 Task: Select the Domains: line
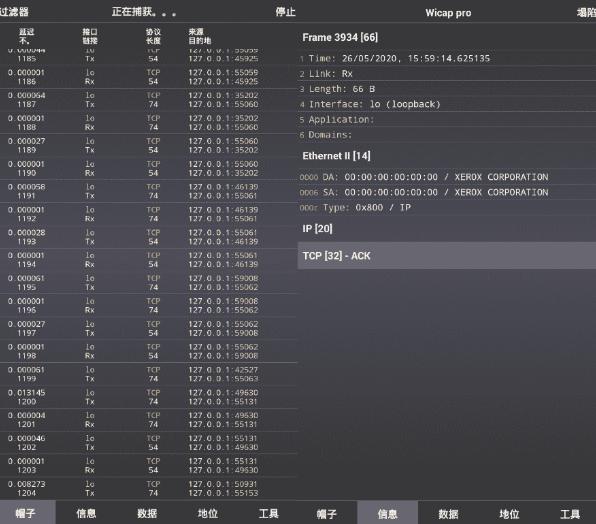pos(447,135)
